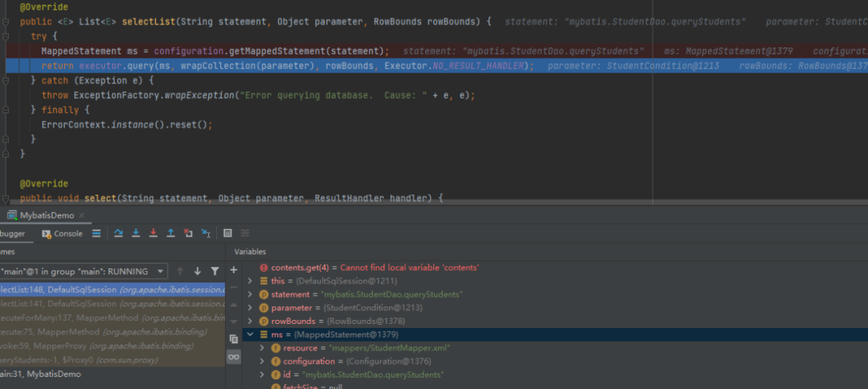This screenshot has width=868, height=389.
Task: Collapse the 'ms' MappedStatement node
Action: (250, 335)
